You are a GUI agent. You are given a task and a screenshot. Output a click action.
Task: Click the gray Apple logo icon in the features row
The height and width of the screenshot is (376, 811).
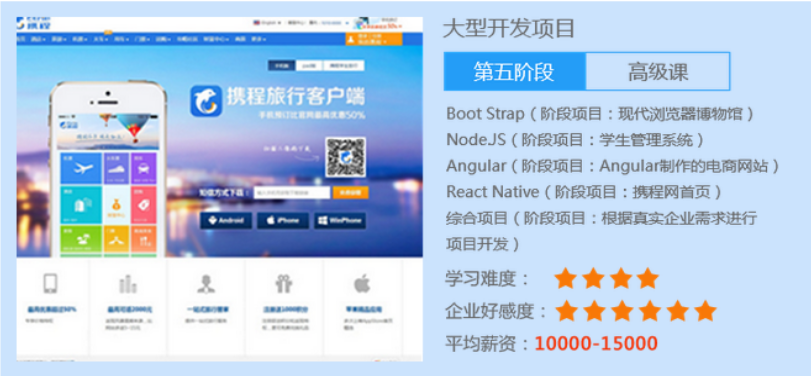coord(362,283)
